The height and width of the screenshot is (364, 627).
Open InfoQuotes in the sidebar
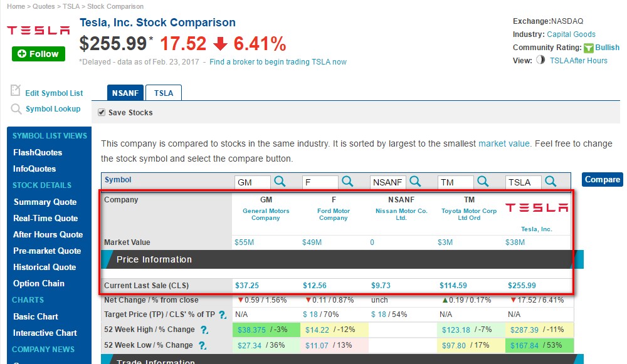pyautogui.click(x=34, y=169)
